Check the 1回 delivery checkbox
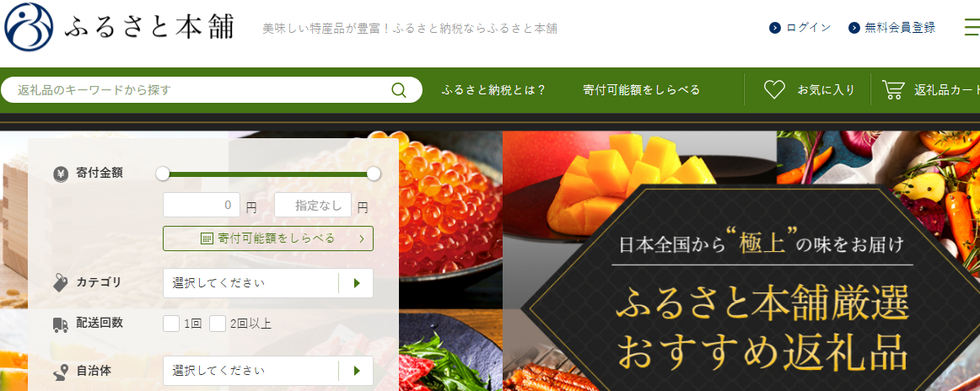The width and height of the screenshot is (980, 391). tap(171, 324)
